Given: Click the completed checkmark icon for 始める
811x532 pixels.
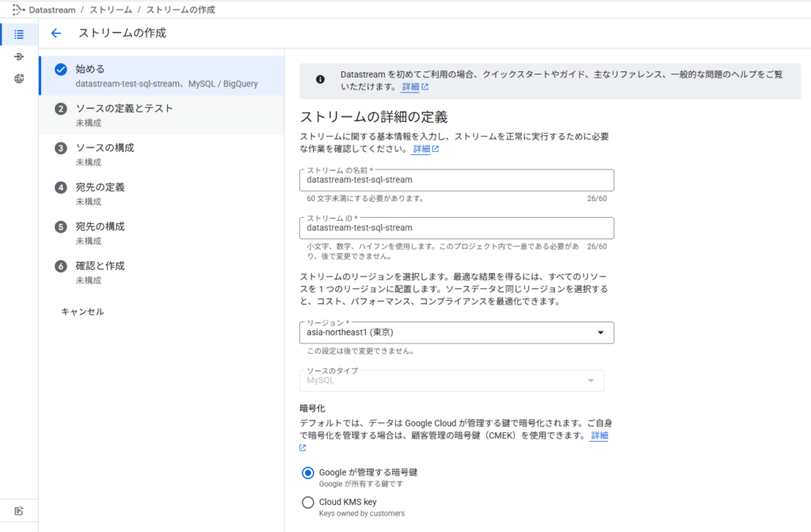Looking at the screenshot, I should click(x=61, y=70).
